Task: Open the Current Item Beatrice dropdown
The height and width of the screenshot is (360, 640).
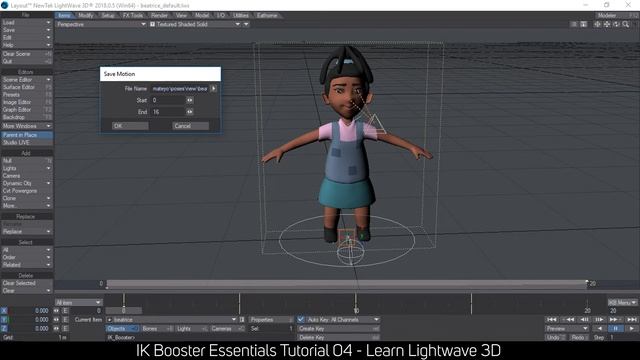Action: pos(171,320)
